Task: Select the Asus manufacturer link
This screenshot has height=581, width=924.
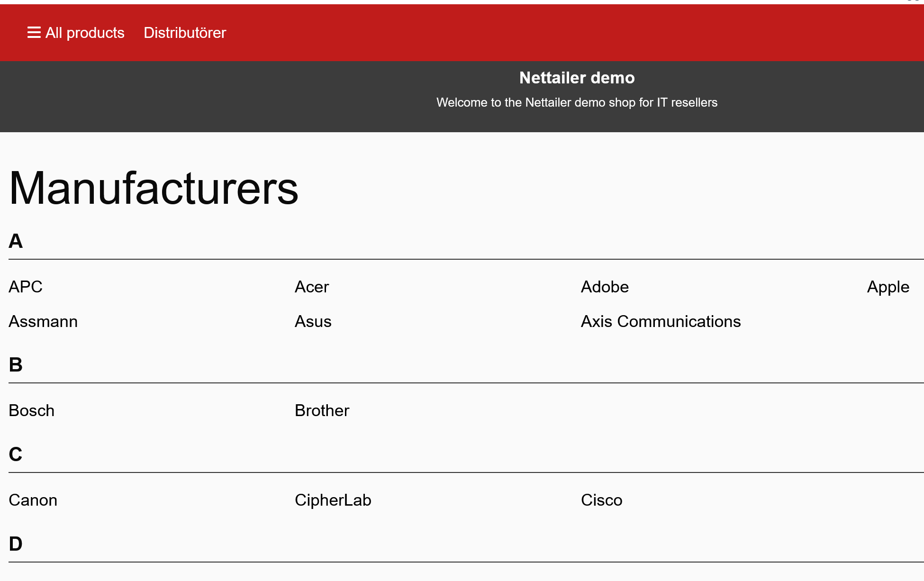Action: pos(313,321)
